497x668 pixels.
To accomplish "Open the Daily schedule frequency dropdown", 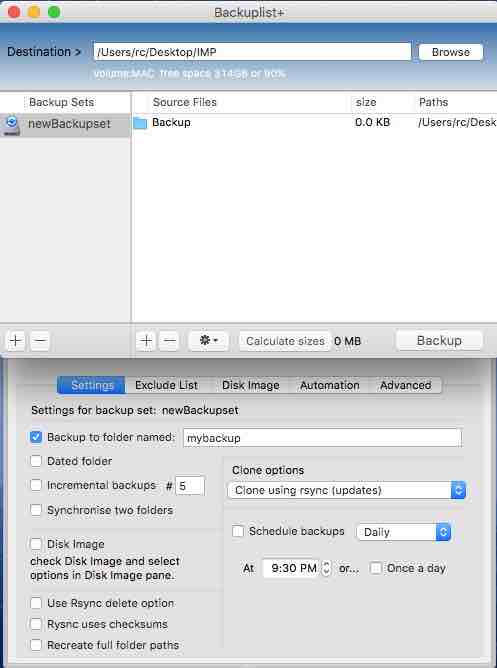I will pos(403,532).
